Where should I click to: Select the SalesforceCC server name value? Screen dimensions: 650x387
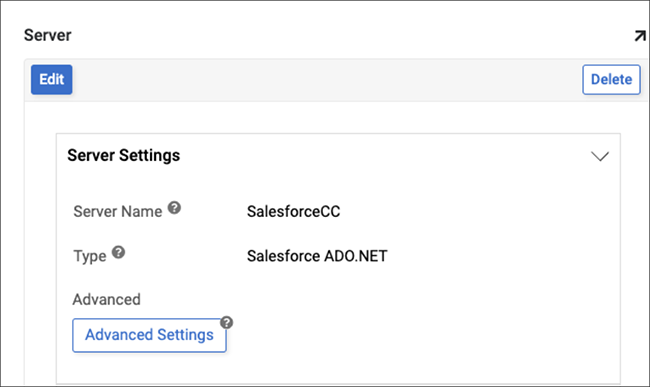pos(293,212)
